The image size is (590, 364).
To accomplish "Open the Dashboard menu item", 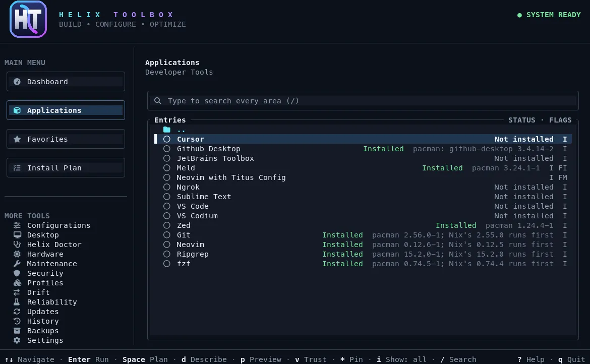I will (66, 82).
